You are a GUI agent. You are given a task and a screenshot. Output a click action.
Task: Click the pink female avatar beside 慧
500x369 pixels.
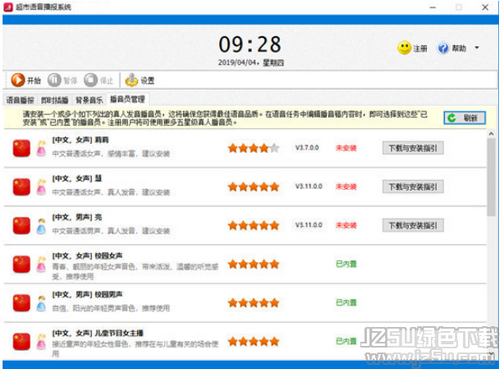pyautogui.click(x=41, y=187)
